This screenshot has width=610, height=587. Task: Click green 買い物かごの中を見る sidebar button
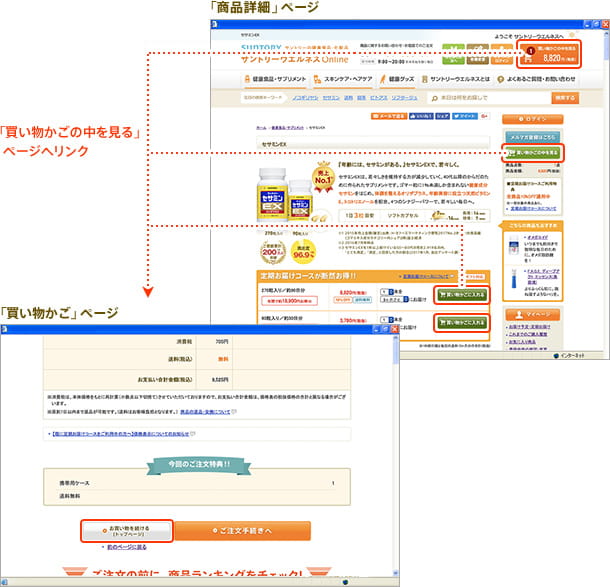coord(533,152)
